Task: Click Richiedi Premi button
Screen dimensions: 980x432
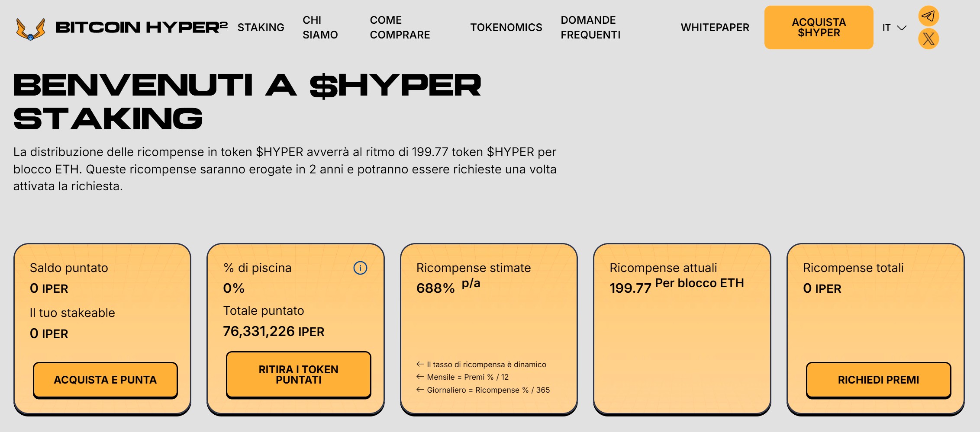Action: pyautogui.click(x=878, y=380)
